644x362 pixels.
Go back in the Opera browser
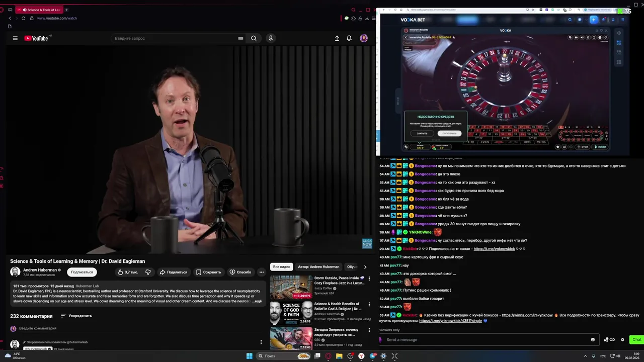tap(10, 18)
